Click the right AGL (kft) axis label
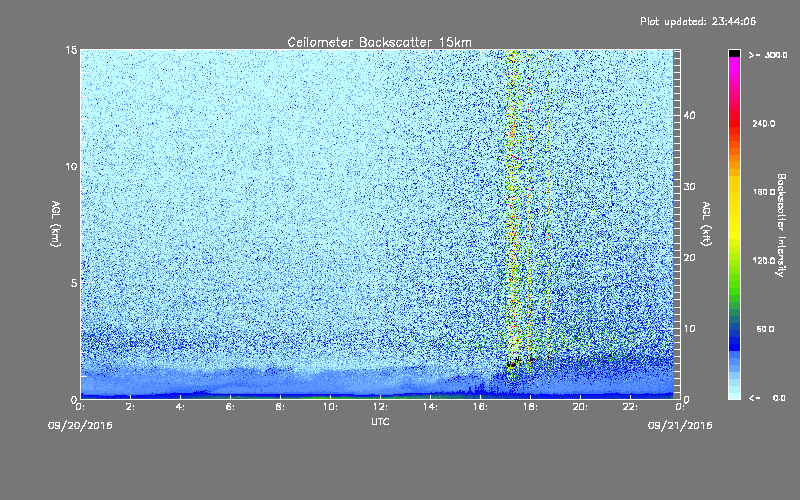Screen dimensions: 800x500 (706, 224)
